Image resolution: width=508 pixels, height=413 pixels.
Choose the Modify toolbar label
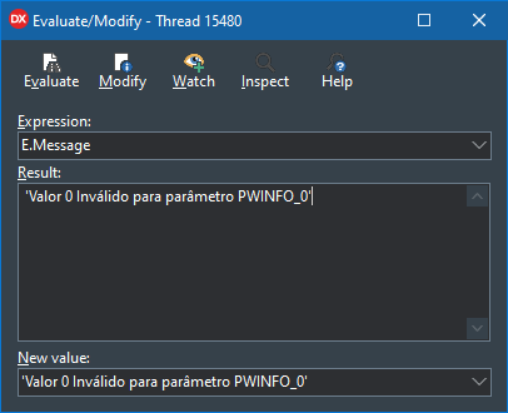pyautogui.click(x=123, y=82)
